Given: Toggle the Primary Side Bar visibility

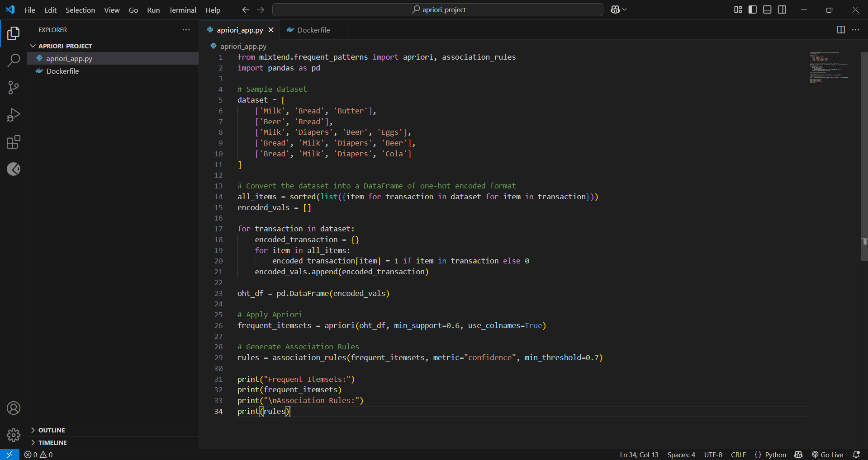Looking at the screenshot, I should click(x=753, y=9).
